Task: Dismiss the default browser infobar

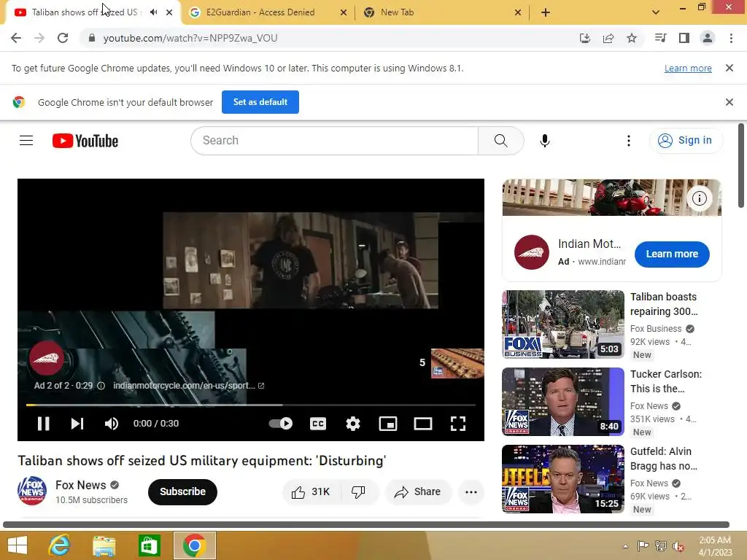Action: (x=729, y=102)
